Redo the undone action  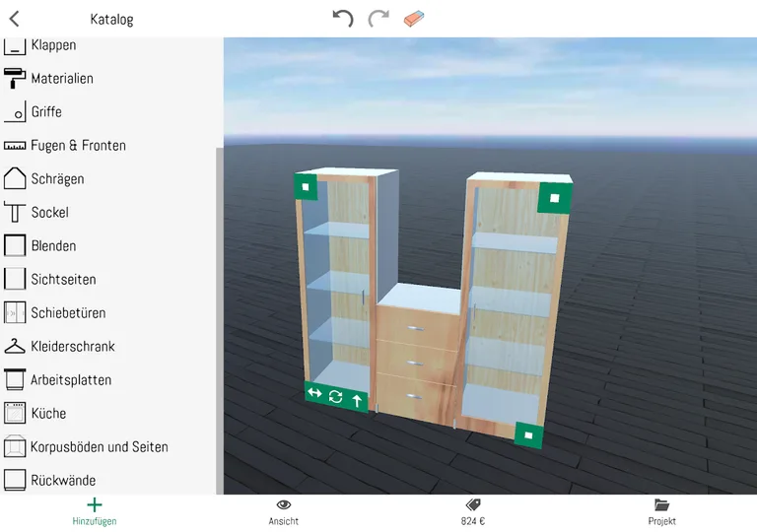(x=378, y=19)
